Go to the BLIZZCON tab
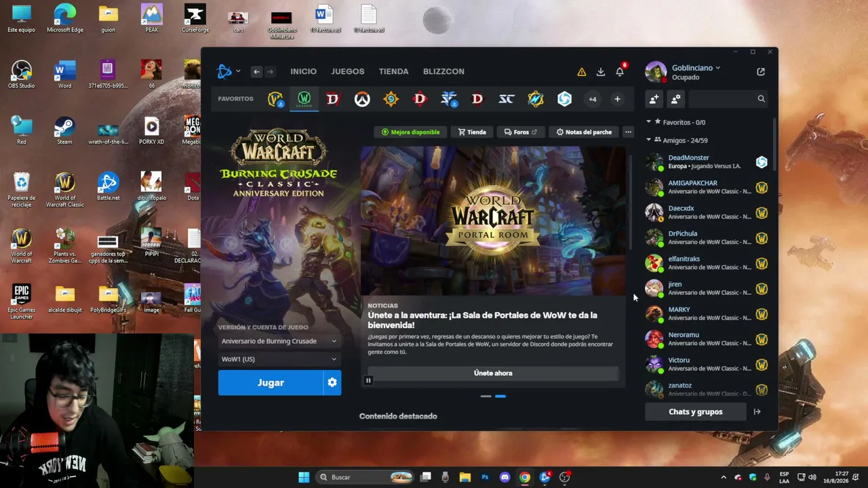 [443, 71]
